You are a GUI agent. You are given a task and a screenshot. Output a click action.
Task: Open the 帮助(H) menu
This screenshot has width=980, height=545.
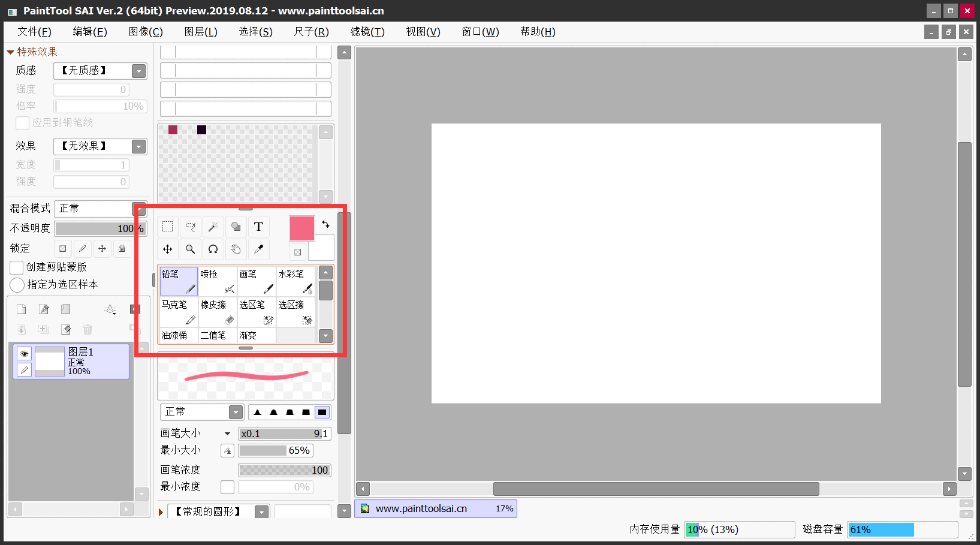coord(538,32)
